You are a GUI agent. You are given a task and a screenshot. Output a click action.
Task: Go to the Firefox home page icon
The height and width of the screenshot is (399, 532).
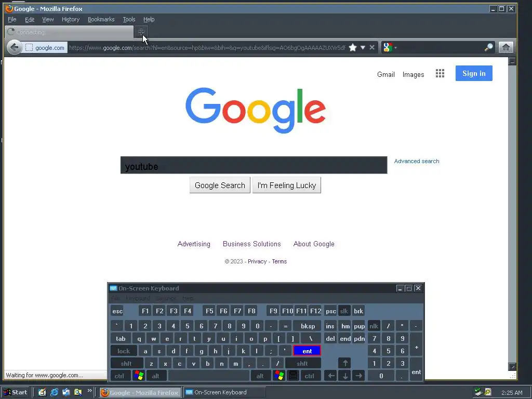click(x=506, y=47)
